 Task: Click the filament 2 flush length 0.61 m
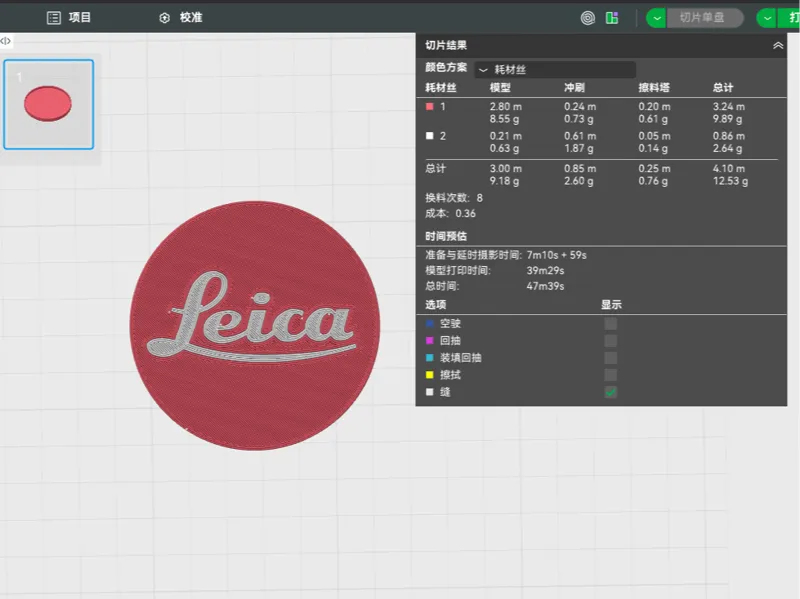click(580, 136)
